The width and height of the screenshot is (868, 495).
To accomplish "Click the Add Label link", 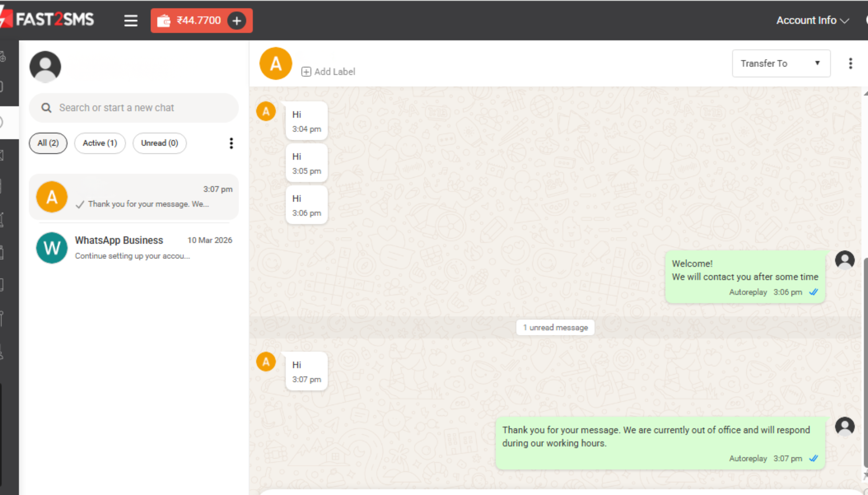I will point(334,72).
